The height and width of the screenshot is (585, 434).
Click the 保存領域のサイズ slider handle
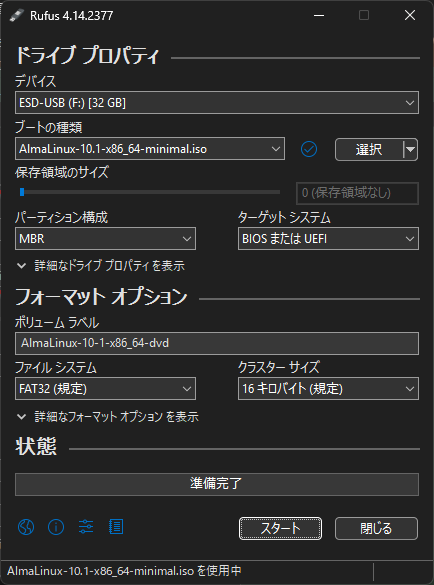coord(22,192)
